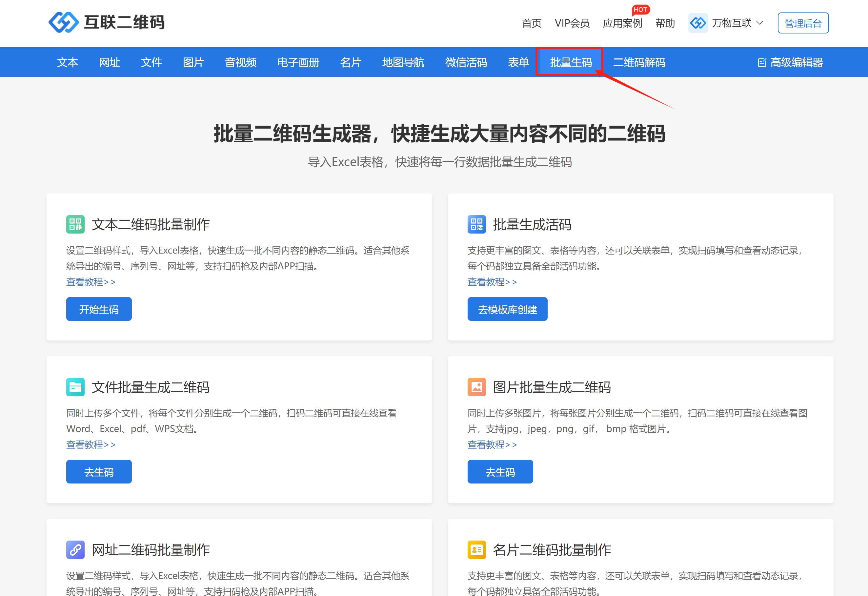Switch to the 文件 tab

(x=151, y=62)
